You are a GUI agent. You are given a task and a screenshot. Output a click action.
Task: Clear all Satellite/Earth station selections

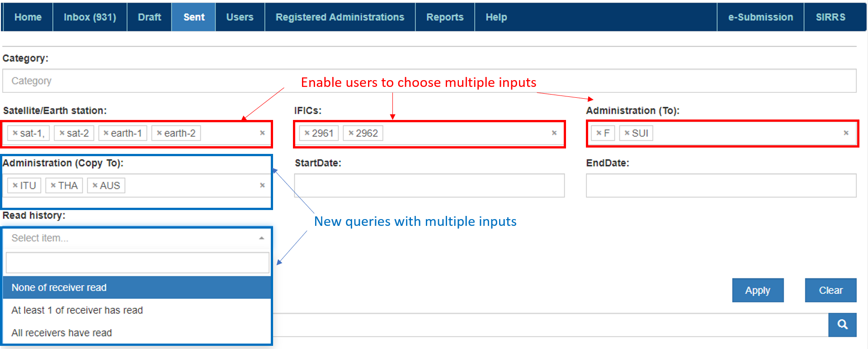(262, 133)
